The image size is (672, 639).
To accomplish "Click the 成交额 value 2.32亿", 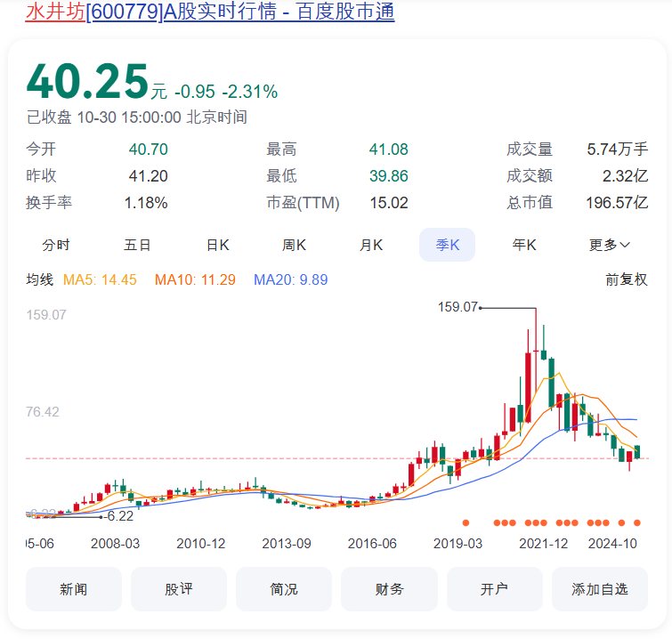I will pos(626,175).
